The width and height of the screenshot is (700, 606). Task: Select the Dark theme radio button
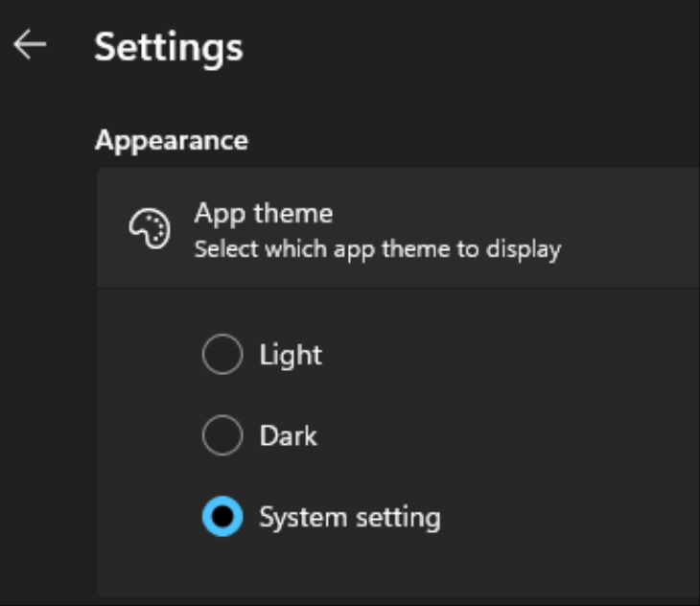click(222, 437)
